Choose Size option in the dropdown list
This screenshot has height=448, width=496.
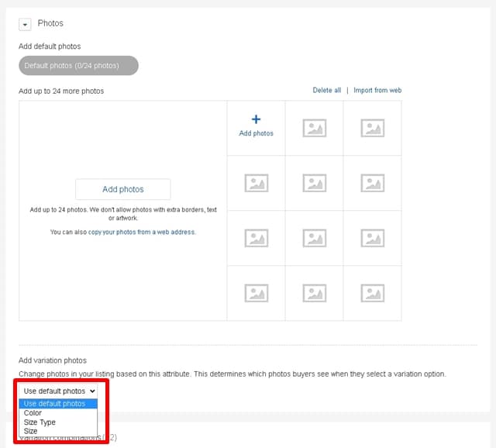pos(31,431)
